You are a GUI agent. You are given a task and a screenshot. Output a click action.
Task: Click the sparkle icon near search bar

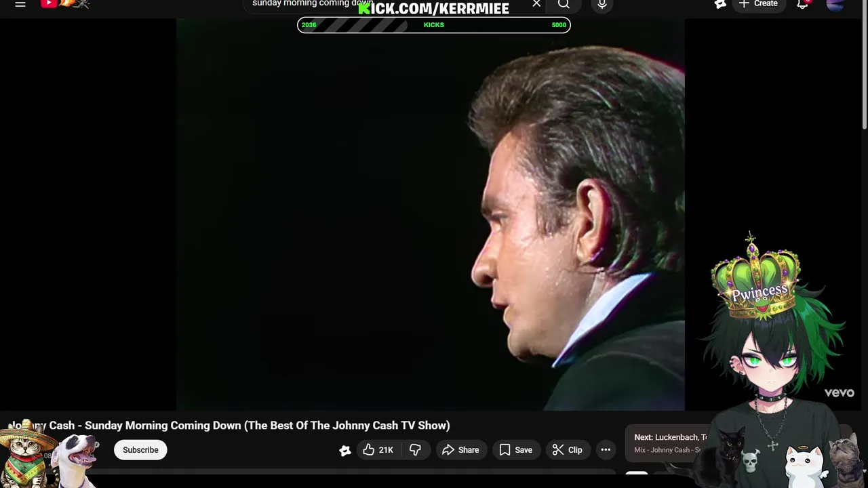click(720, 4)
